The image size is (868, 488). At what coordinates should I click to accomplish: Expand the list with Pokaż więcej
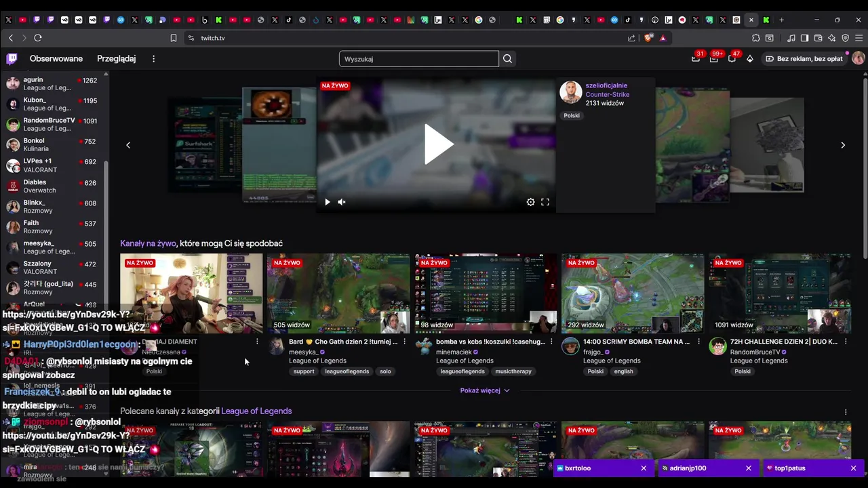[x=485, y=390]
